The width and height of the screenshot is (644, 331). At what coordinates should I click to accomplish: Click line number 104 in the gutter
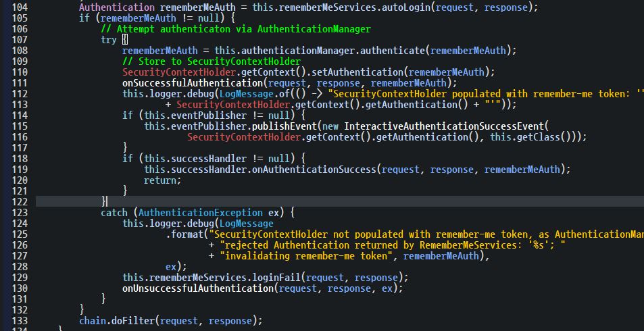click(20, 7)
